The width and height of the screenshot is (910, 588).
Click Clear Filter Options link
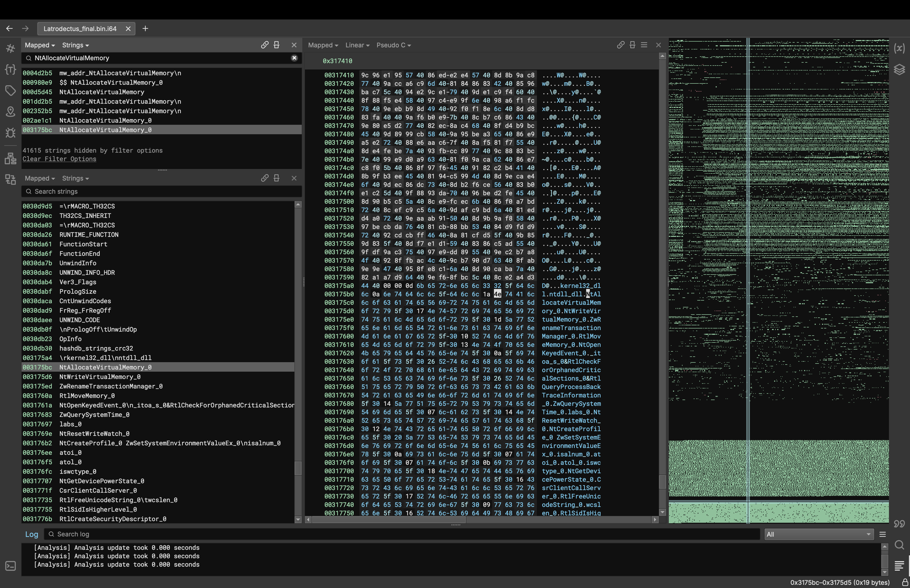(59, 159)
